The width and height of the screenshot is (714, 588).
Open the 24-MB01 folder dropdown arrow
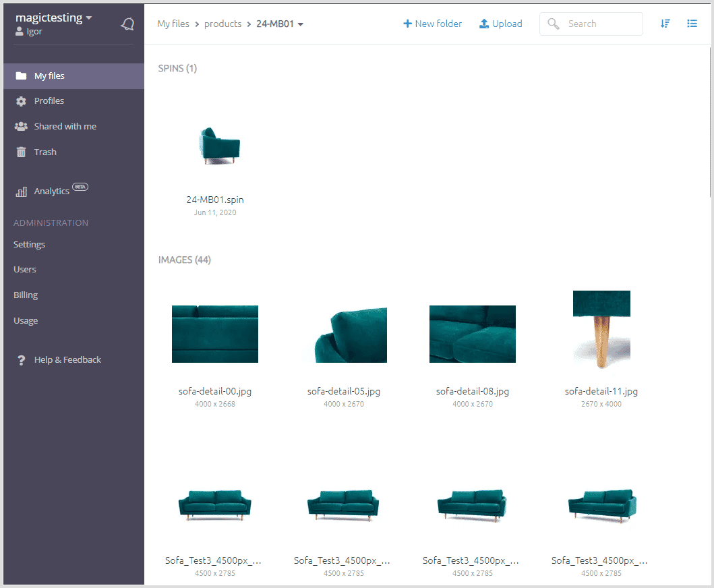coord(301,24)
